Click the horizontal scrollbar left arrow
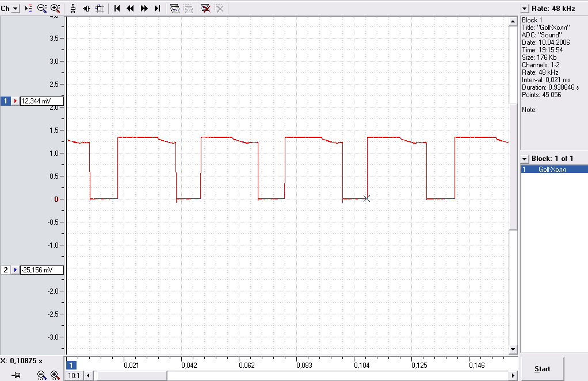 pyautogui.click(x=88, y=375)
